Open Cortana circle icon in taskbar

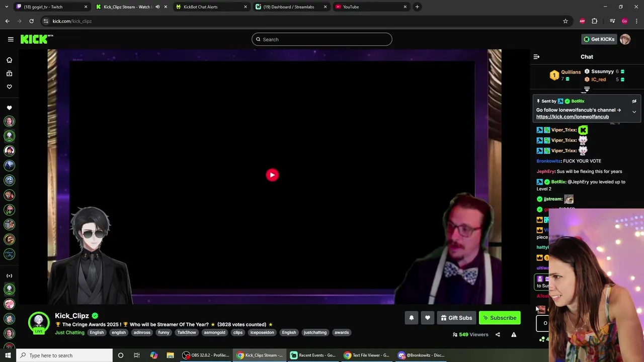pos(120,355)
